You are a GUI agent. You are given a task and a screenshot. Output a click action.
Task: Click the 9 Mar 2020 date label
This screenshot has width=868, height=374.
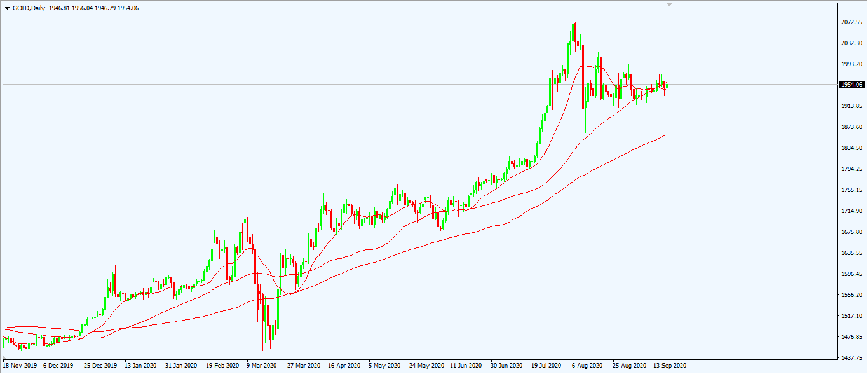coord(262,366)
